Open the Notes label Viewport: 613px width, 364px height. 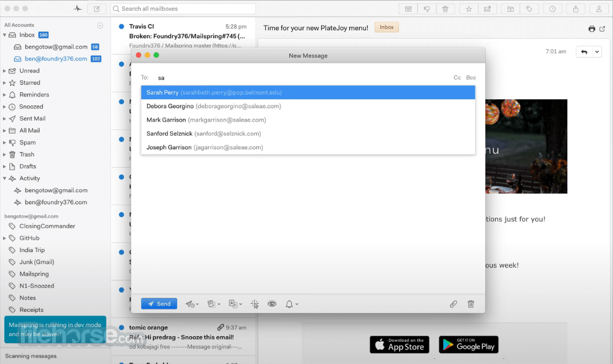27,298
